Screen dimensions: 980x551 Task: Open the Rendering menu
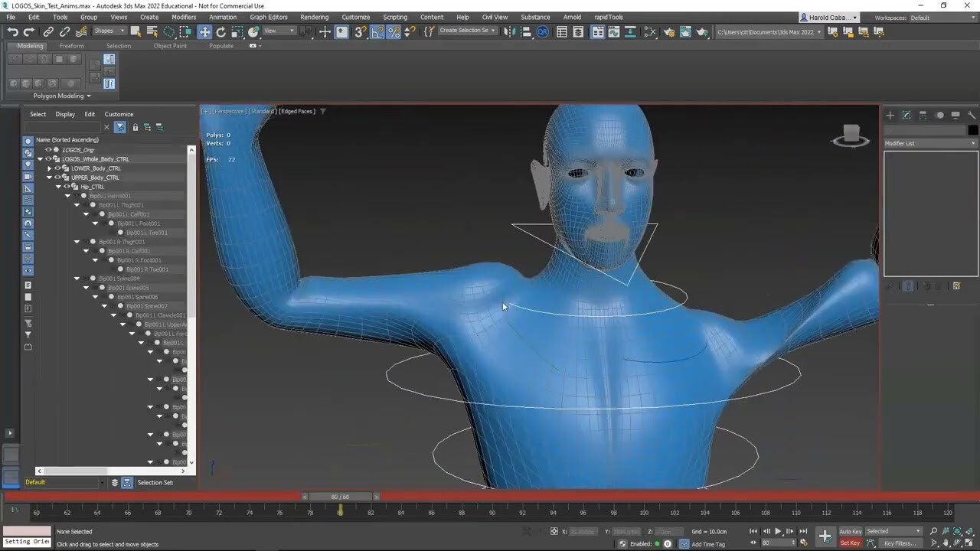(314, 17)
